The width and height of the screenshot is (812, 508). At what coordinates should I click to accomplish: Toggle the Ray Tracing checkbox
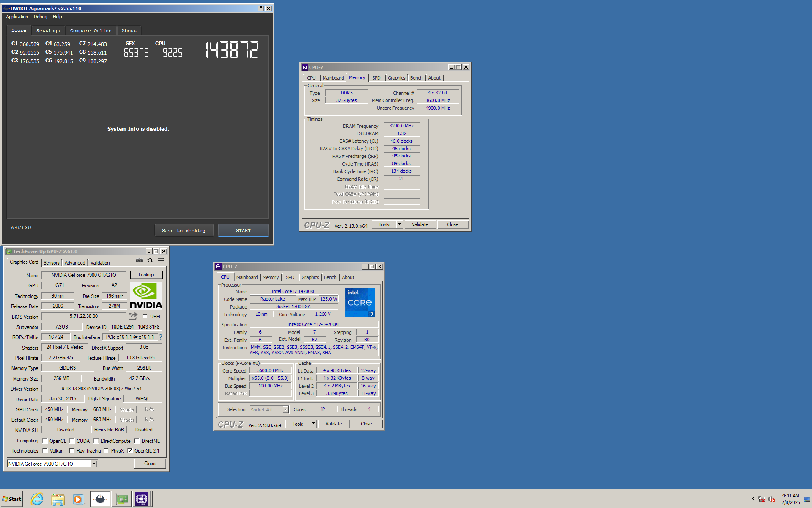click(71, 451)
